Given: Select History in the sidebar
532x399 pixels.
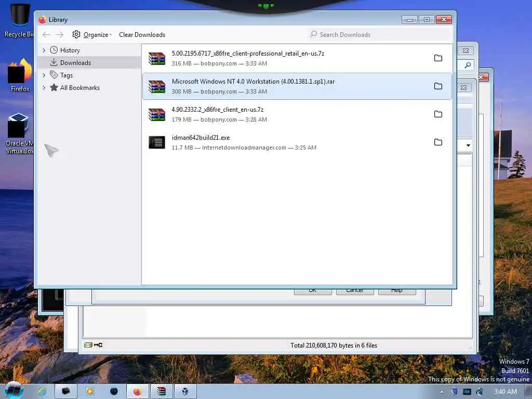Looking at the screenshot, I should (x=70, y=50).
